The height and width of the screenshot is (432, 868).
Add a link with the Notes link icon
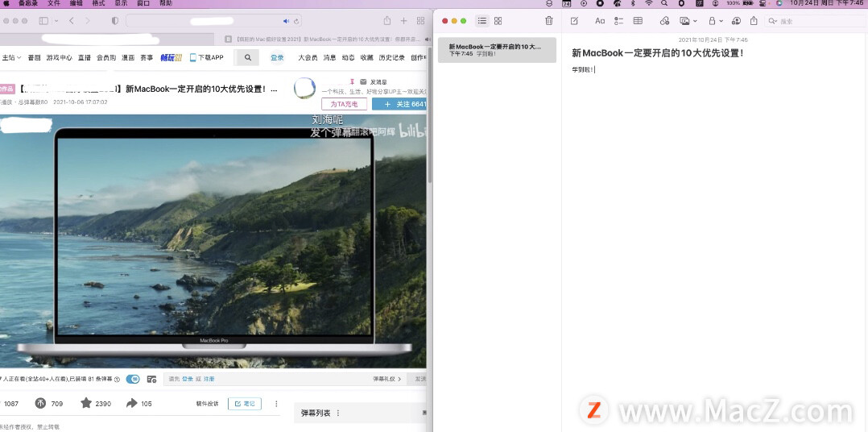665,21
